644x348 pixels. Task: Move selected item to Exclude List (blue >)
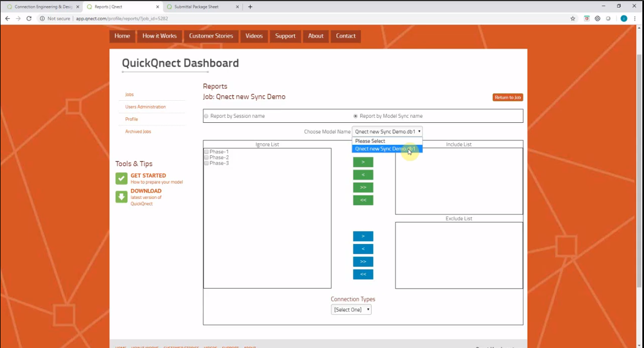pos(363,236)
